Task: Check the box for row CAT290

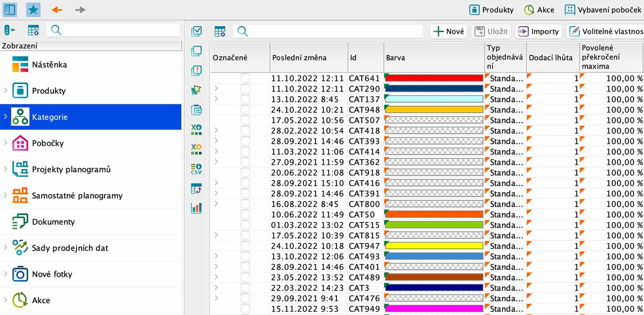Action: [245, 89]
